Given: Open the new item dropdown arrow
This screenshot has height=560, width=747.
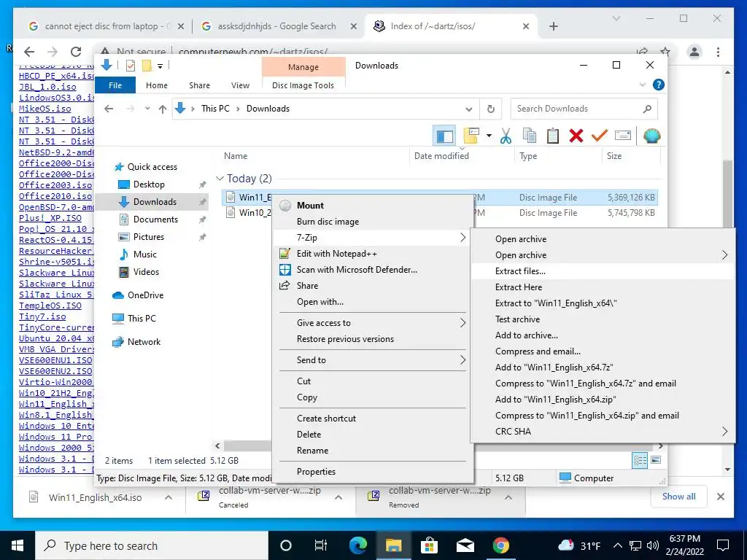Looking at the screenshot, I should (x=489, y=136).
